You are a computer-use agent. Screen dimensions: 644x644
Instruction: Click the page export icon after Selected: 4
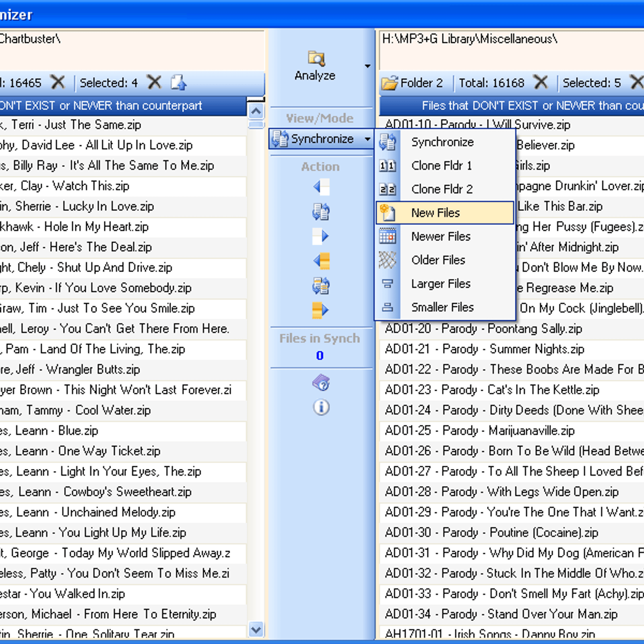[178, 83]
